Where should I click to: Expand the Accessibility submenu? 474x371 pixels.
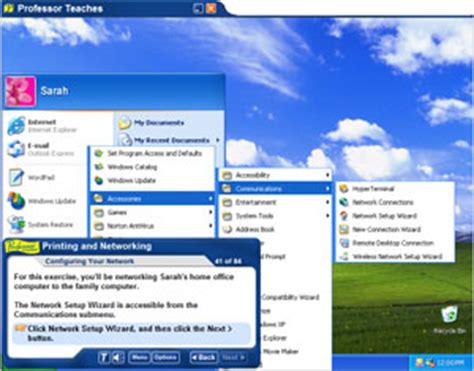275,175
